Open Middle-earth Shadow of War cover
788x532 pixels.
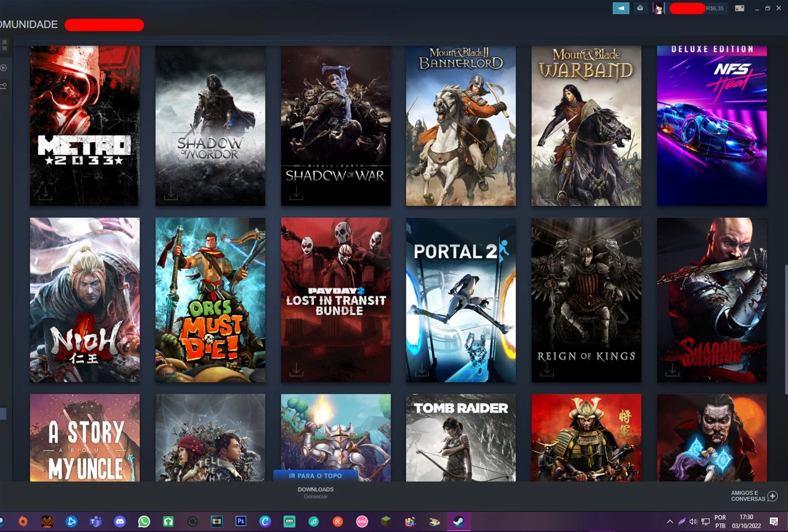[x=335, y=126]
